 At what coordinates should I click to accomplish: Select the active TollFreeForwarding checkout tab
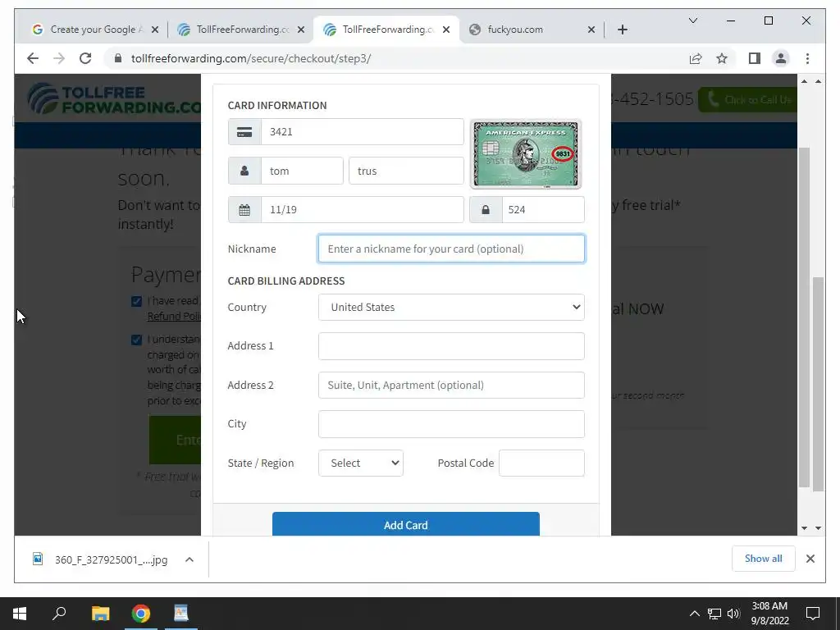point(386,30)
